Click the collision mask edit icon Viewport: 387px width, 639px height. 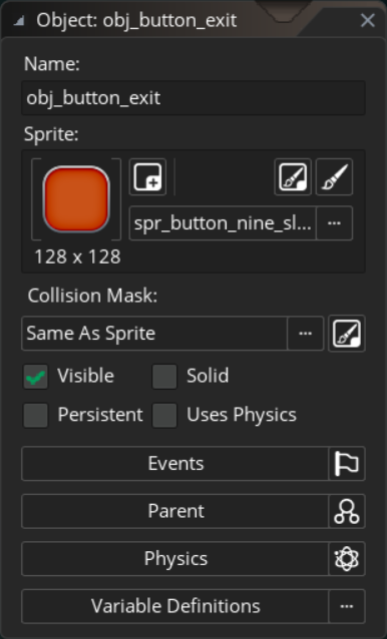[x=347, y=333]
